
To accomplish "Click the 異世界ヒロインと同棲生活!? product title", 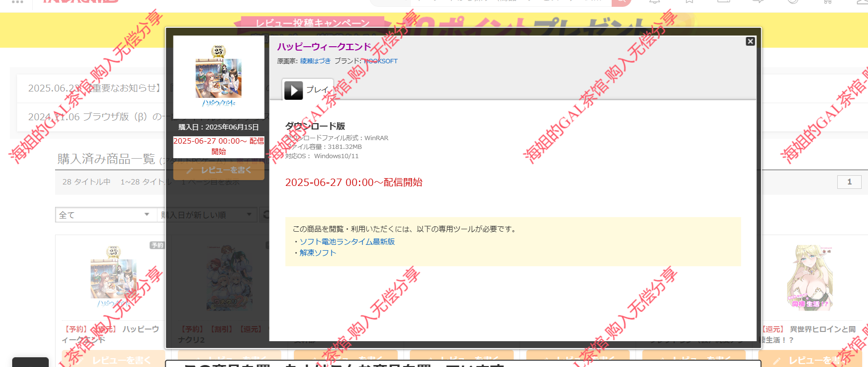I will [x=808, y=334].
